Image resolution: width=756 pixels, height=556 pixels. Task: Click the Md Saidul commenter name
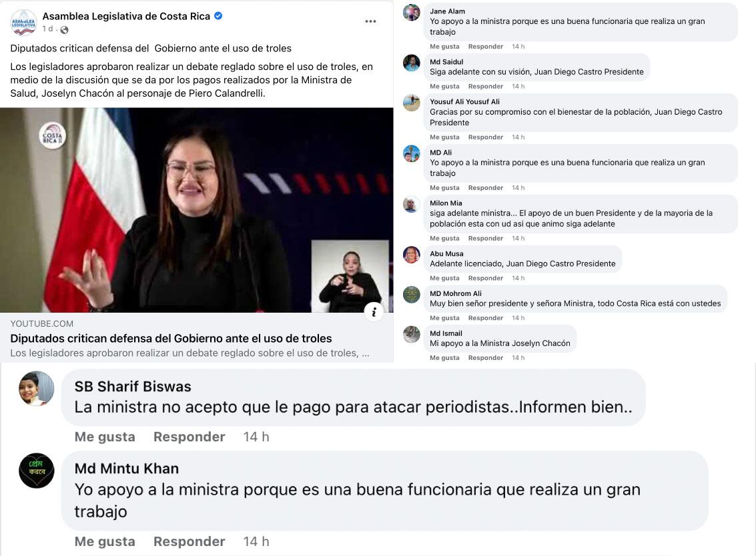tap(446, 62)
